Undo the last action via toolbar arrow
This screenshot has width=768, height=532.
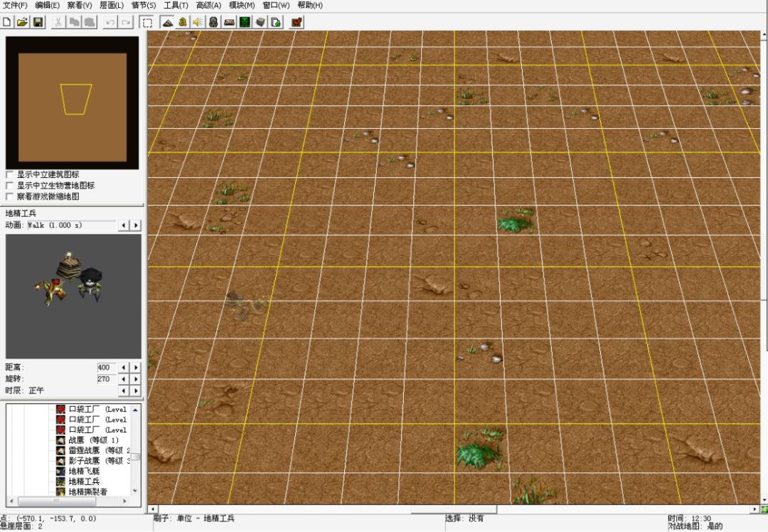coord(110,22)
